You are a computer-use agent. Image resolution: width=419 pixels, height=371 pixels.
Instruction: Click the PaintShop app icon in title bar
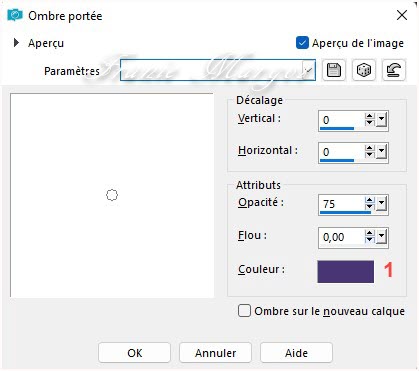pos(15,15)
